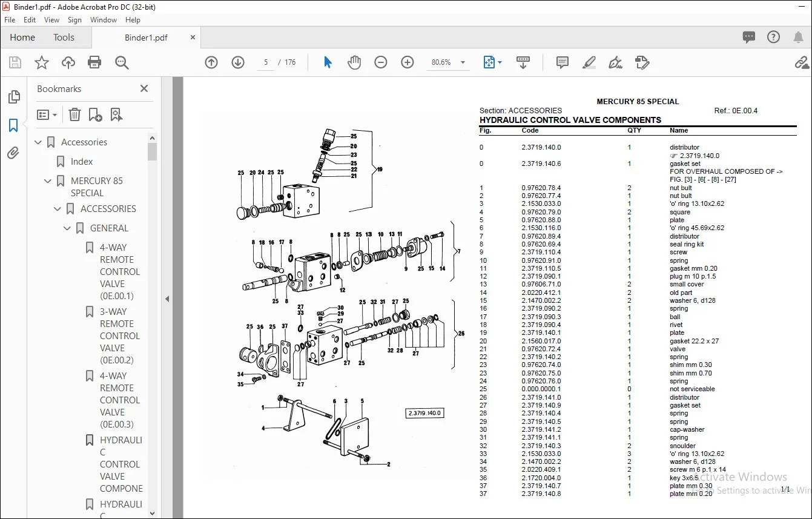This screenshot has width=812, height=519.
Task: Open the Help menu
Action: 133,20
